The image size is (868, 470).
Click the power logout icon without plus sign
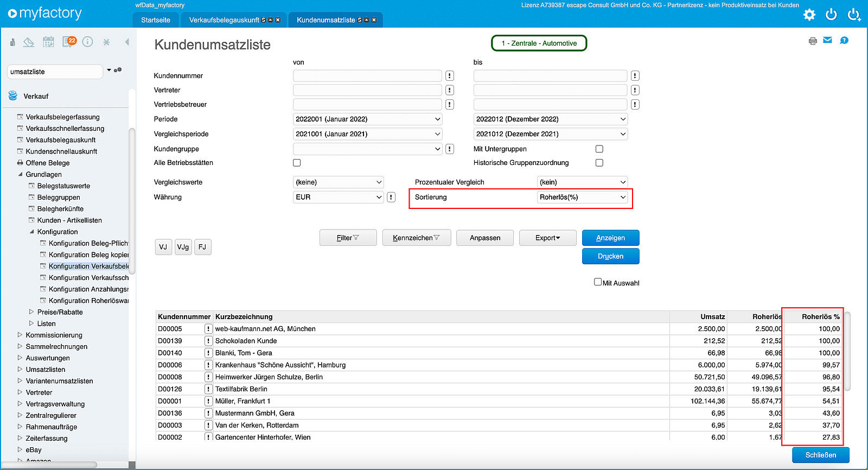point(831,15)
